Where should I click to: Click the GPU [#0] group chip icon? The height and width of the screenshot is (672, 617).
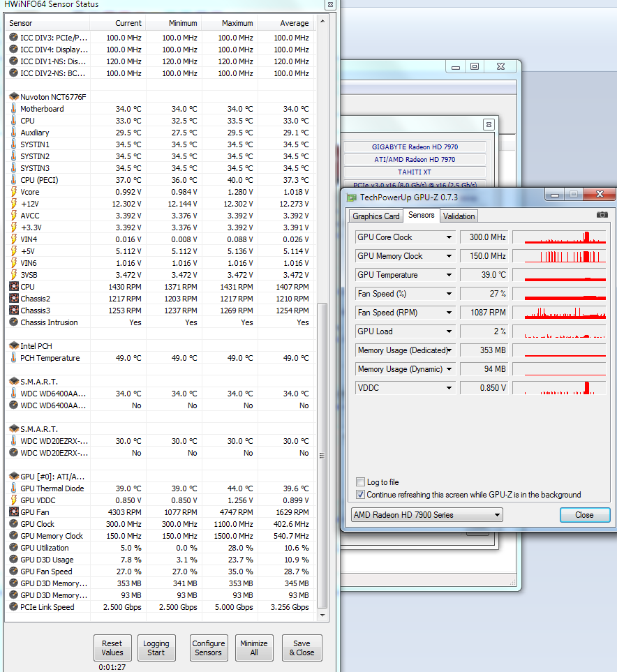click(x=14, y=477)
